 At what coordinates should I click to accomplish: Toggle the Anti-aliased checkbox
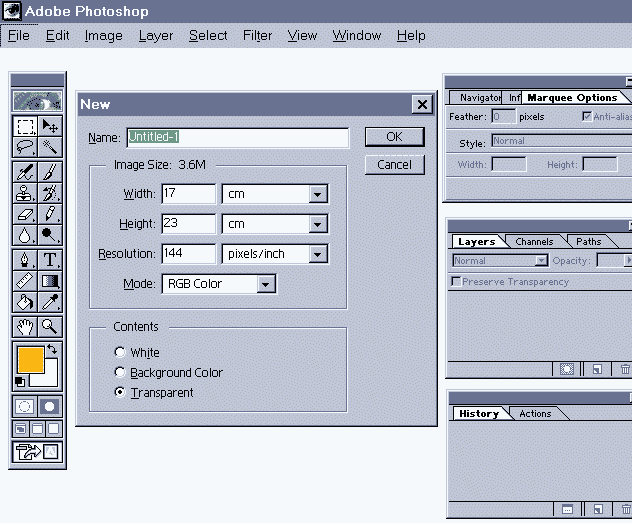[x=587, y=117]
